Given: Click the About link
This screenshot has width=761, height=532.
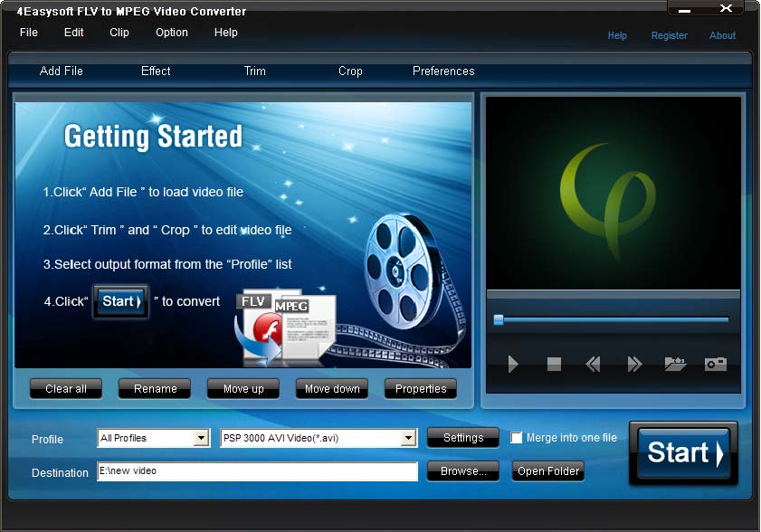Looking at the screenshot, I should tap(722, 35).
